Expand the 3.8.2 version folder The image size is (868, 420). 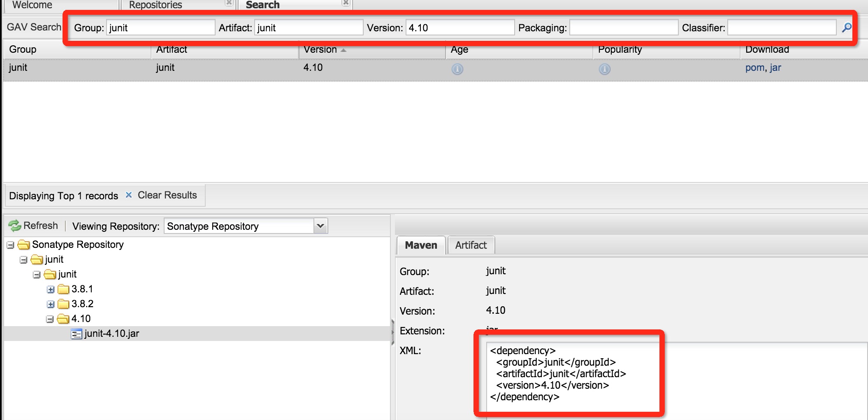pos(50,305)
